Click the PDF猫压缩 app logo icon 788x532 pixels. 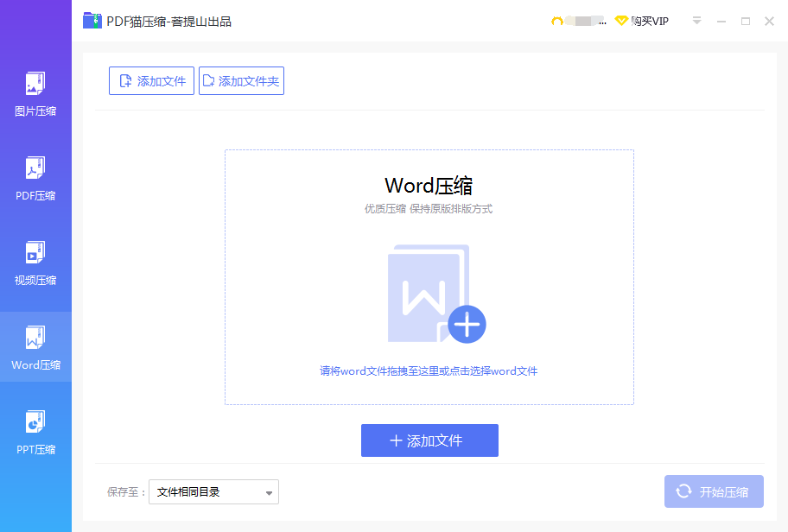pyautogui.click(x=92, y=21)
